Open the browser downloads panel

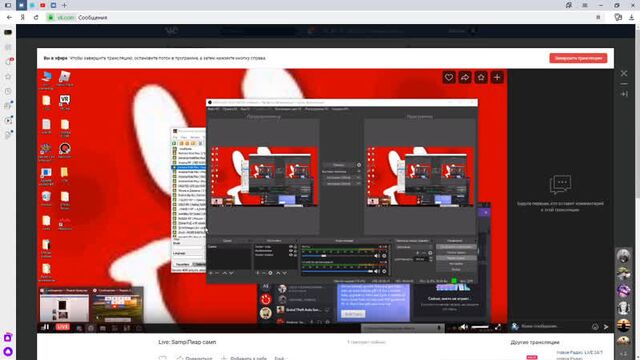tap(631, 18)
